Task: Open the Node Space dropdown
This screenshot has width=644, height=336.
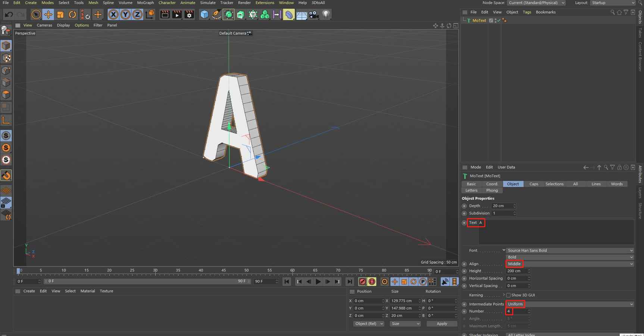Action: click(536, 3)
